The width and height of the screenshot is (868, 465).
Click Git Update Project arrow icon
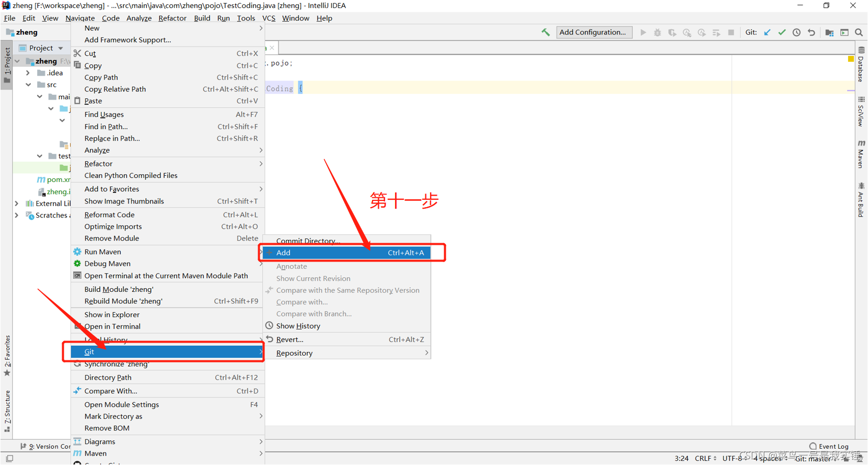pos(767,32)
